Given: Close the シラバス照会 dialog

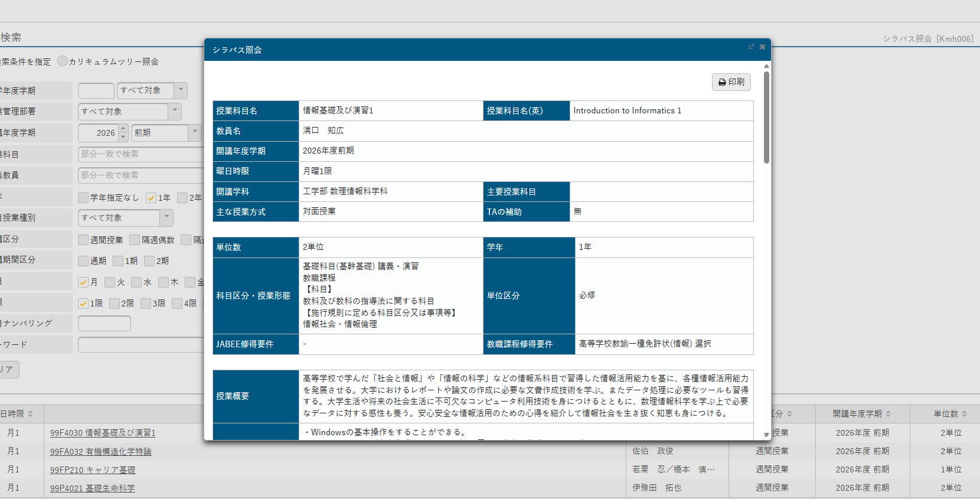Looking at the screenshot, I should pyautogui.click(x=762, y=47).
